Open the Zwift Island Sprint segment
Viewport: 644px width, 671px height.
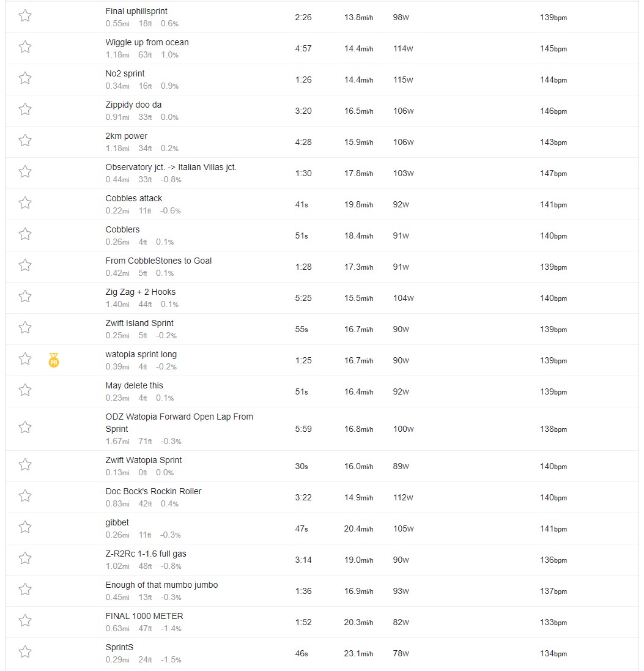coord(139,323)
